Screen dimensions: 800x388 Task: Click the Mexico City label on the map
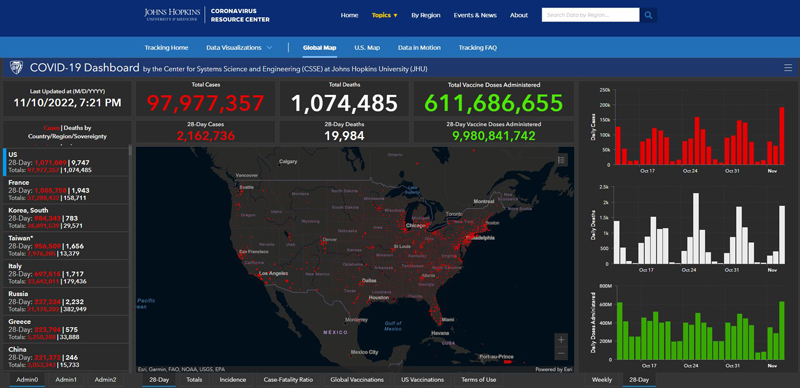point(365,352)
